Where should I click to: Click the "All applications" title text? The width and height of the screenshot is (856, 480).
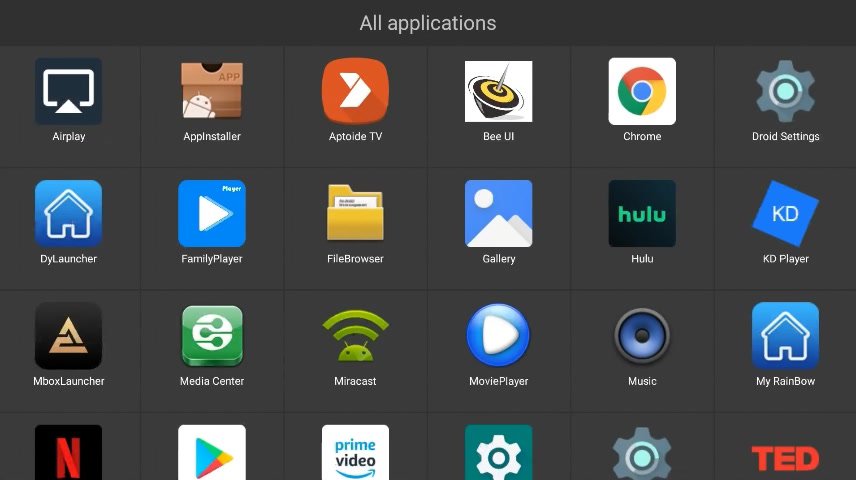(428, 23)
